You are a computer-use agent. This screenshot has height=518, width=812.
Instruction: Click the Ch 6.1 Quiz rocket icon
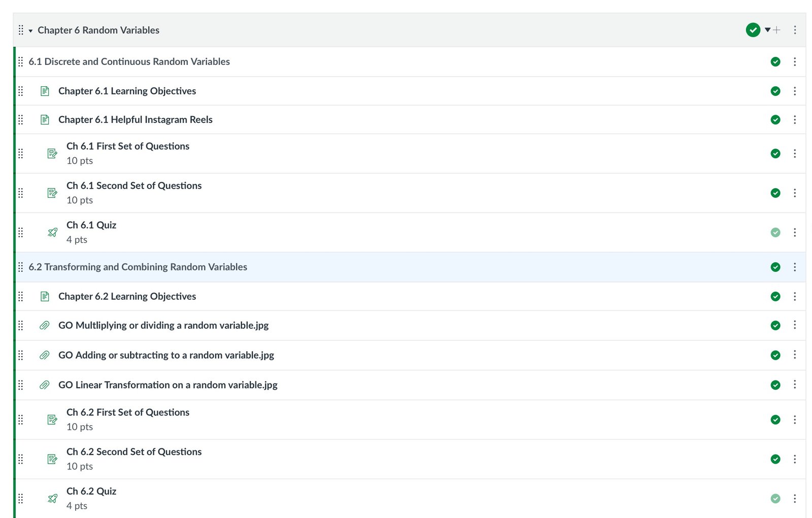pyautogui.click(x=52, y=232)
